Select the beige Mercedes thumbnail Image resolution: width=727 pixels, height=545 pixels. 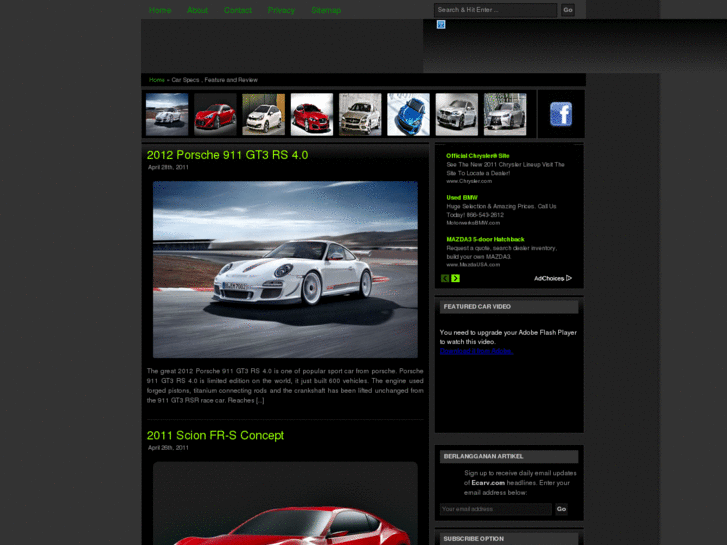click(360, 114)
